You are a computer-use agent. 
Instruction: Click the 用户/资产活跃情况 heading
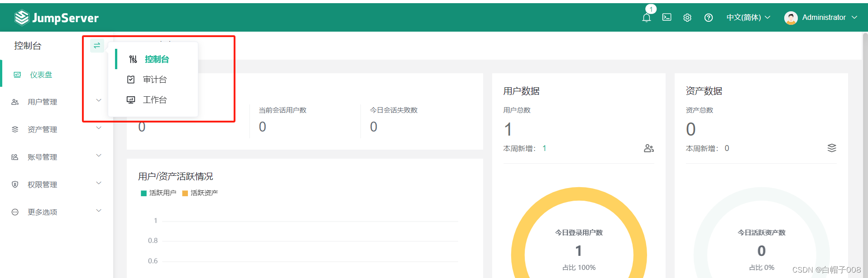point(175,176)
